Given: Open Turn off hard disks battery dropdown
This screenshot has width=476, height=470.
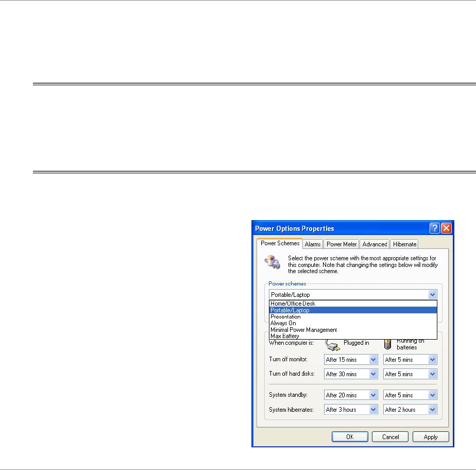Looking at the screenshot, I should pos(410,374).
